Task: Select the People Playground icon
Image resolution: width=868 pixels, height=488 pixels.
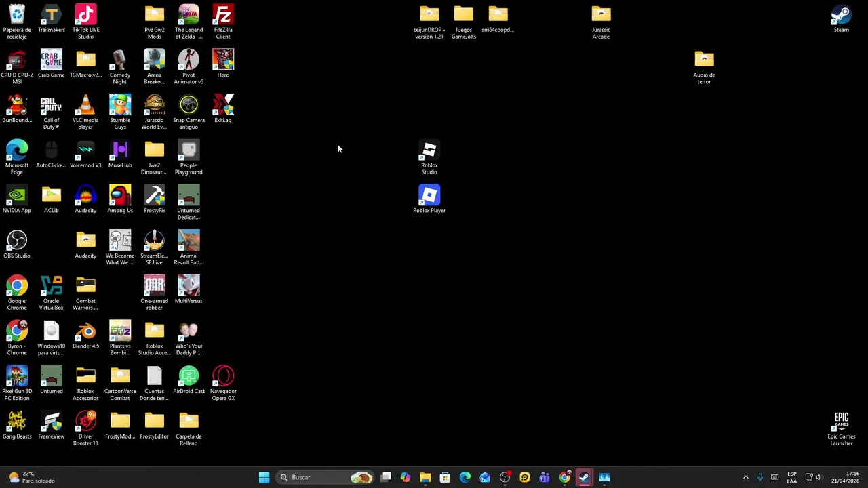Action: point(189,157)
